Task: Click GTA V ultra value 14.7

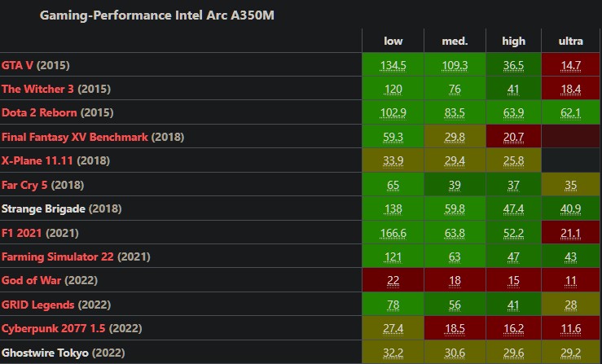Action: [570, 66]
